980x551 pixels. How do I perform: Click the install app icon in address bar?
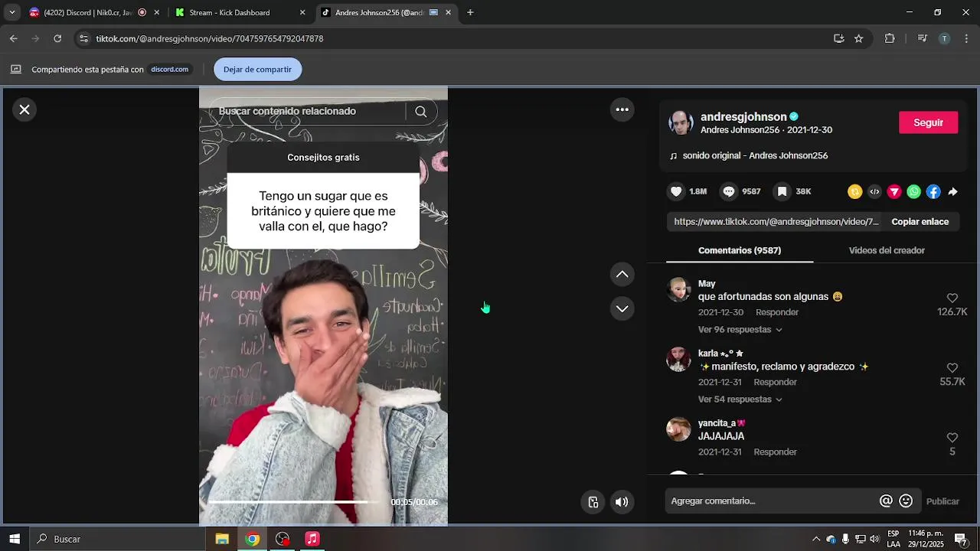pyautogui.click(x=839, y=38)
